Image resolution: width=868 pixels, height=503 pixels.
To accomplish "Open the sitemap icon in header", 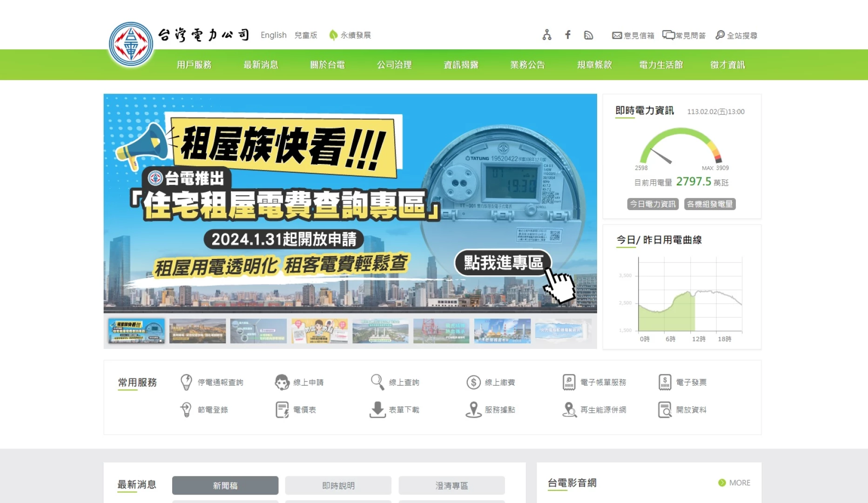I will [x=547, y=35].
